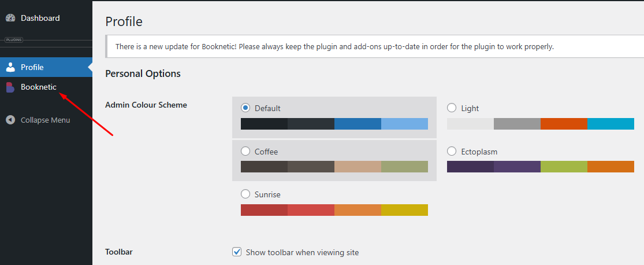Click the Light scheme orange swatch

564,124
